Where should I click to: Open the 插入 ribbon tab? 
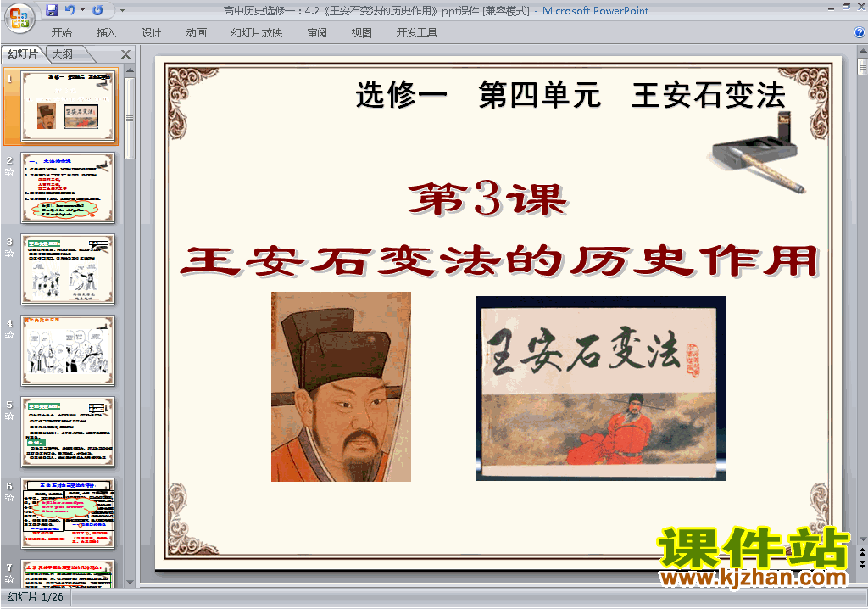tap(106, 33)
